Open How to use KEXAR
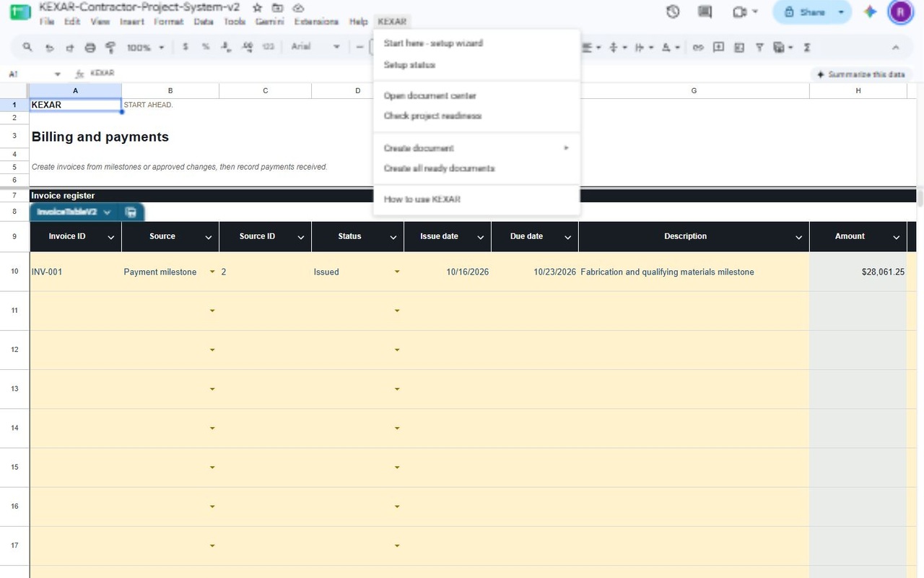Screen dimensions: 924x578 pyautogui.click(x=476, y=199)
